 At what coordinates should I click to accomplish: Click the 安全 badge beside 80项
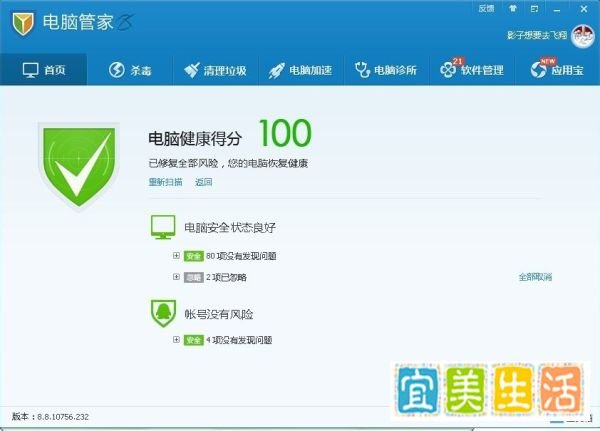point(194,256)
